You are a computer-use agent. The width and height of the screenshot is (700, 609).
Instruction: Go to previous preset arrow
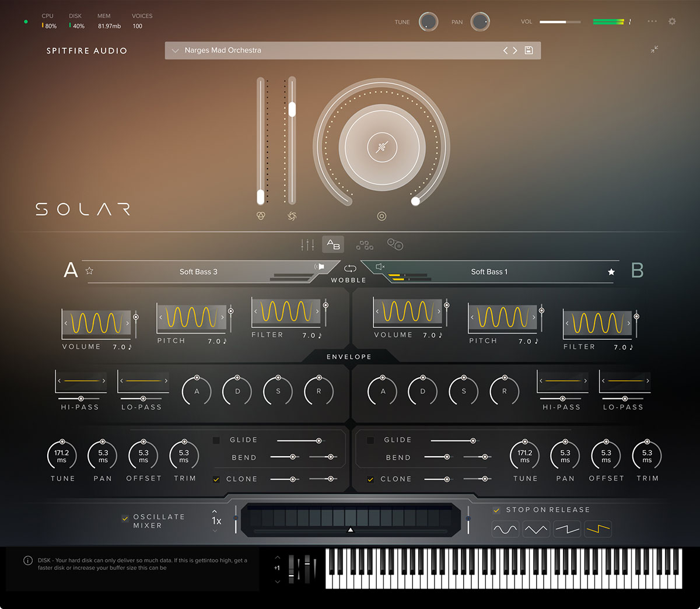click(x=506, y=51)
